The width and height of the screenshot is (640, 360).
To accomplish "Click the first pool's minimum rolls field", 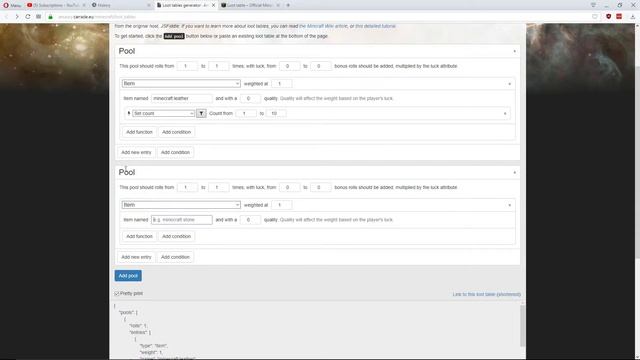I will [187, 66].
